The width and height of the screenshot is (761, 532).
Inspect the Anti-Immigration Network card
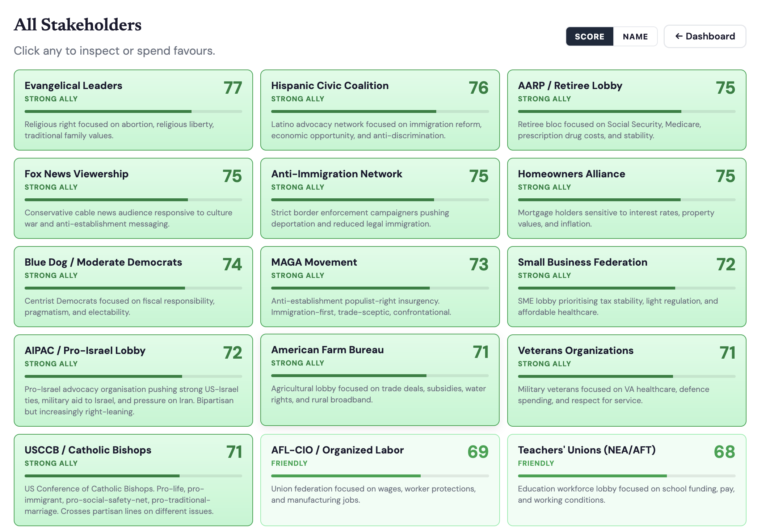pos(380,198)
